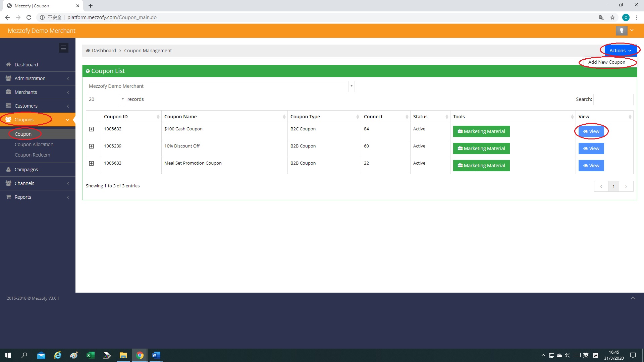
Task: Open the records-per-page dropdown
Action: 106,99
